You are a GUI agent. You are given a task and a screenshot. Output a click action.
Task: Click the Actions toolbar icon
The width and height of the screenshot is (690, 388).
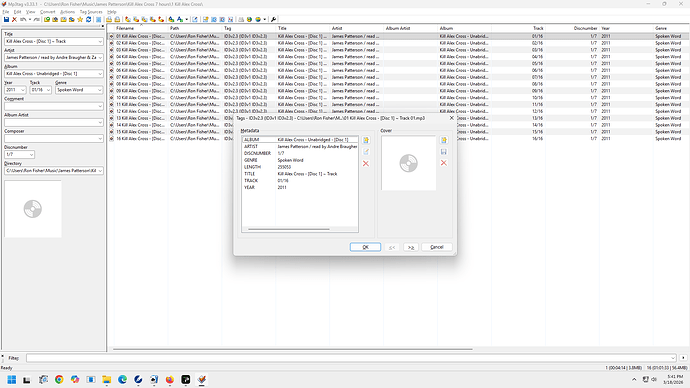click(171, 19)
